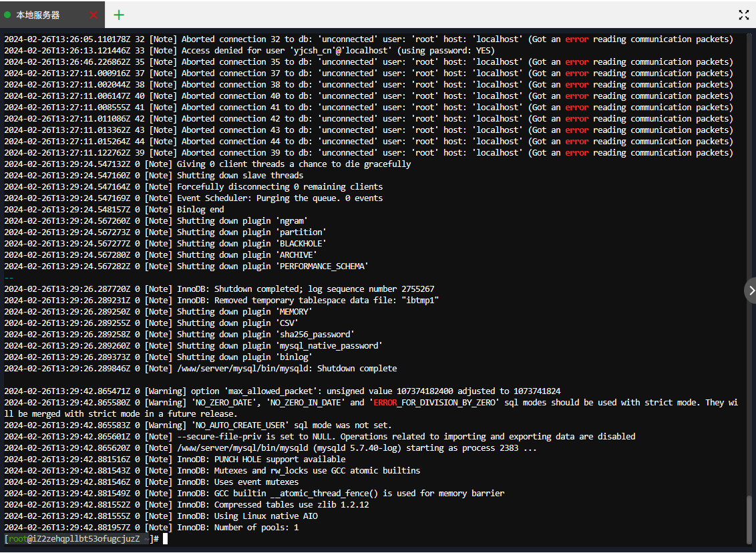Expand the side panel chevron arrow
The image size is (756, 553).
751,291
